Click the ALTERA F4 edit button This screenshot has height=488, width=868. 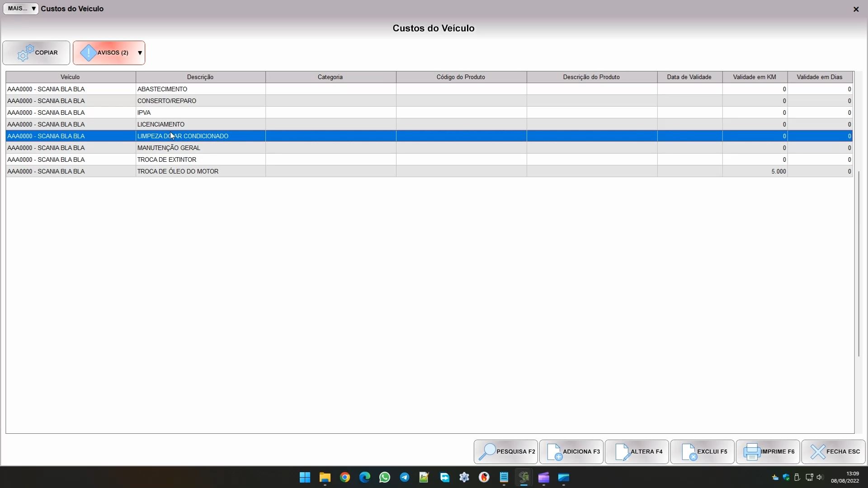point(637,451)
